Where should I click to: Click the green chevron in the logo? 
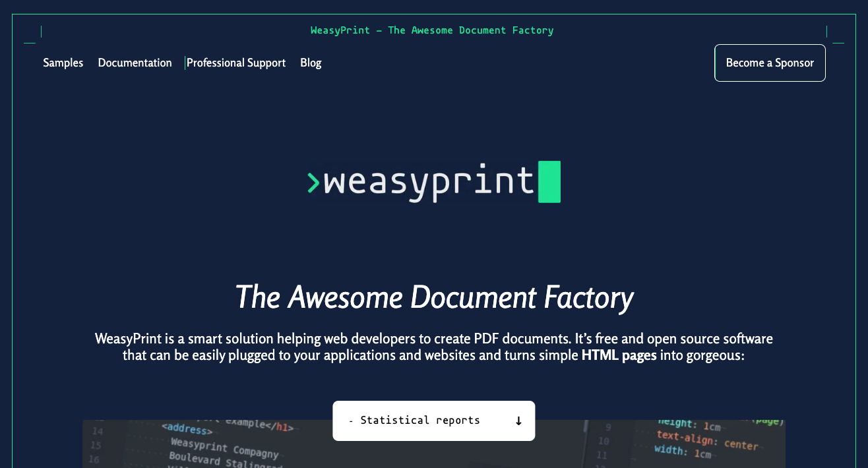[x=314, y=182]
